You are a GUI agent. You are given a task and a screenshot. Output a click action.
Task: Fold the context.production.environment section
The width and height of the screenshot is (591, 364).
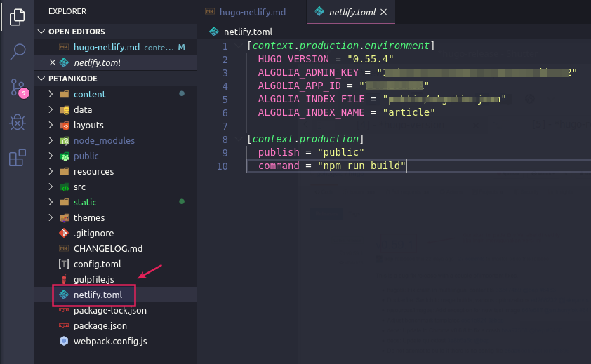click(239, 46)
